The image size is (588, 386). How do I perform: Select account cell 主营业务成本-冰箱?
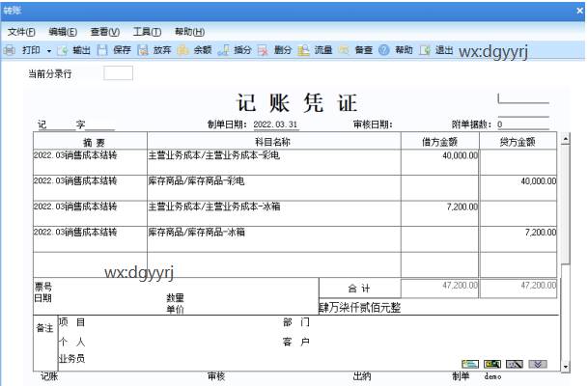click(274, 213)
